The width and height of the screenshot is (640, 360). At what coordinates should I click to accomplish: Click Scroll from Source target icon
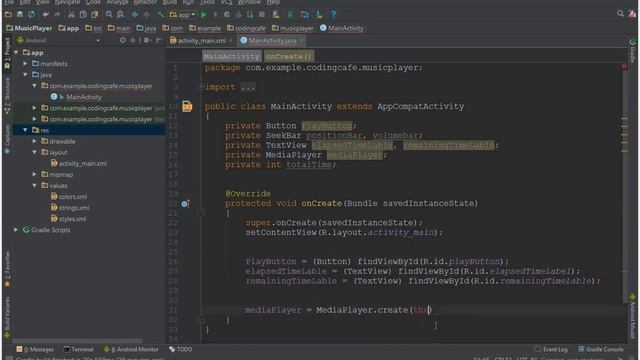(122, 40)
